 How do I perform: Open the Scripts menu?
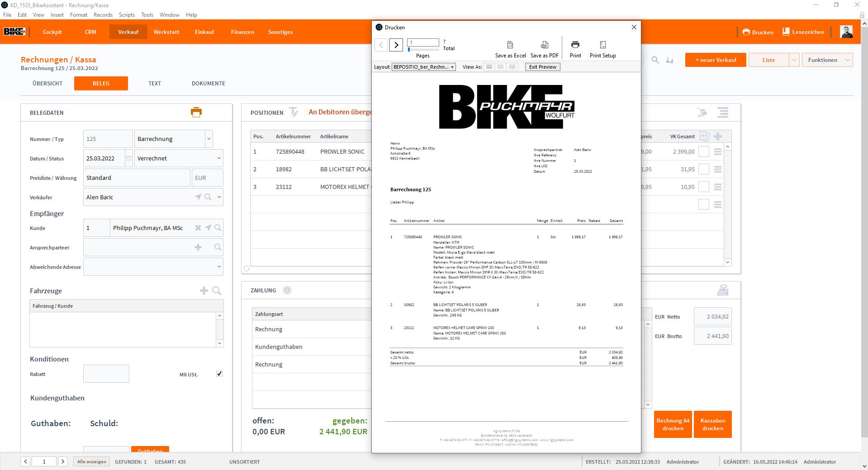[127, 15]
